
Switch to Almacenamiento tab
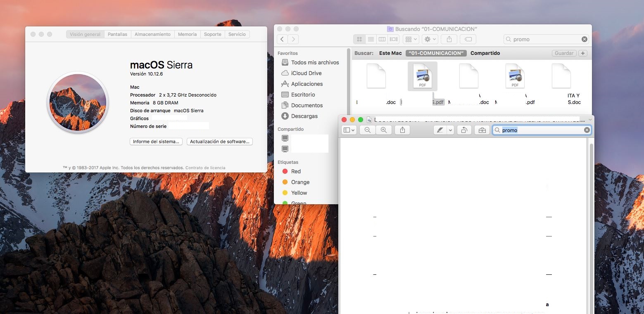(x=152, y=34)
